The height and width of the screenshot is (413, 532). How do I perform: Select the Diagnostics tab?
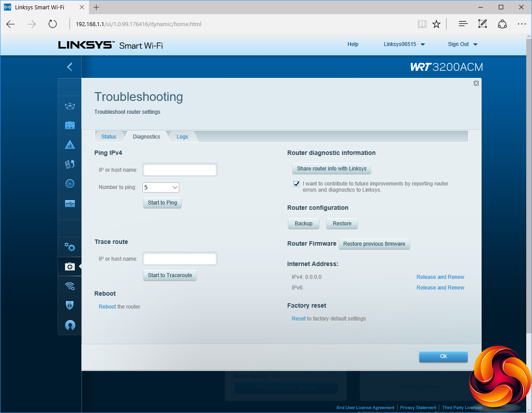146,137
